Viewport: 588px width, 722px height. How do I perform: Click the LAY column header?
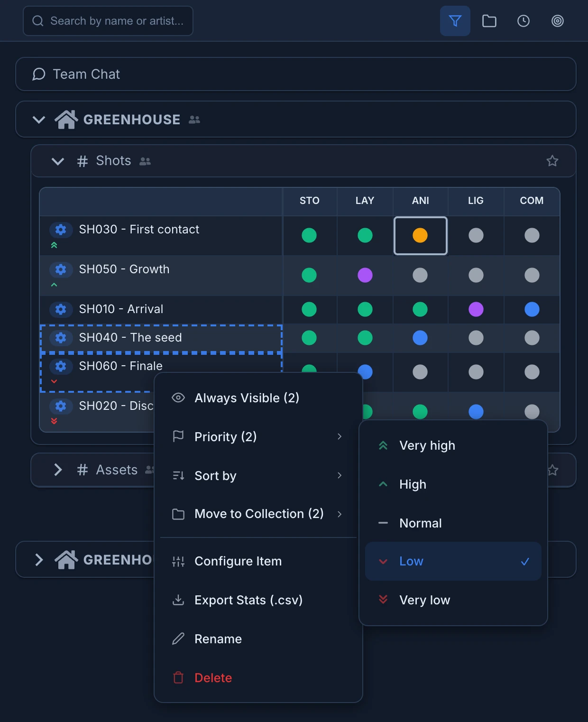pyautogui.click(x=365, y=201)
